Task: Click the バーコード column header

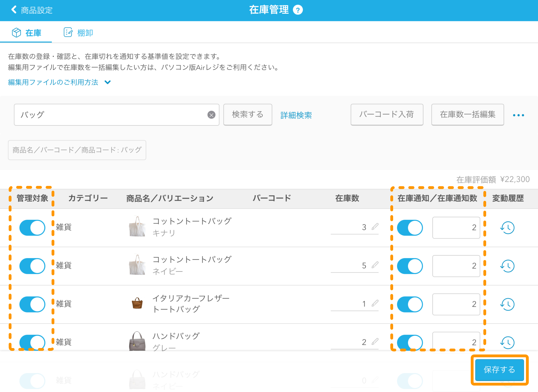Action: click(272, 198)
